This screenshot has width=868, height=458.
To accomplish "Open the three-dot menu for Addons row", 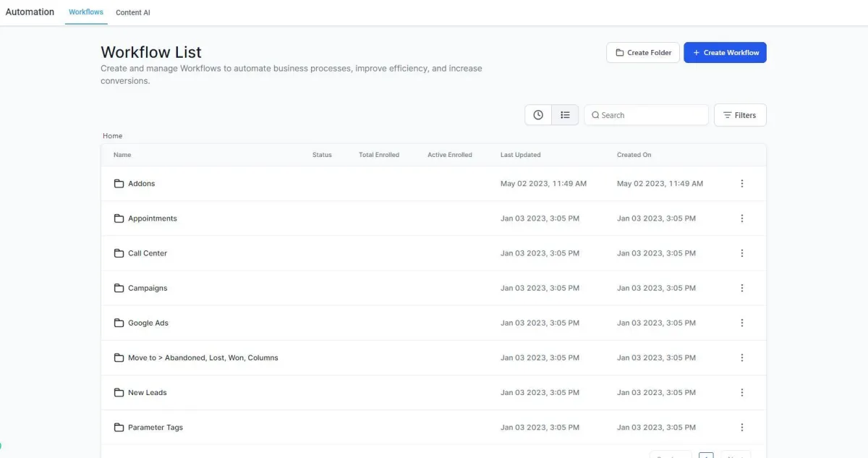I will tap(742, 184).
